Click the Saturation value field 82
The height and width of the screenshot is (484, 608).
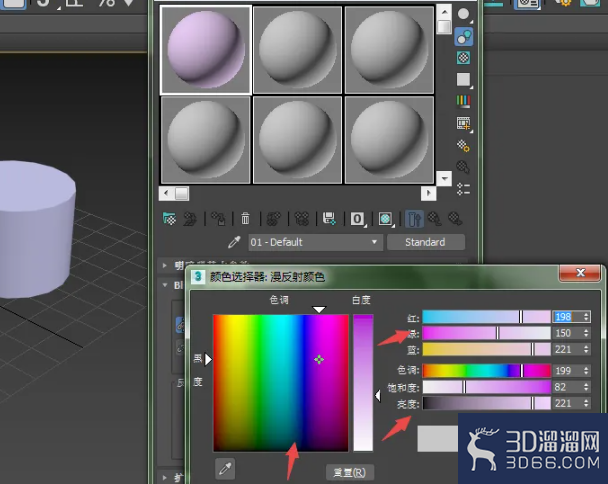click(567, 387)
